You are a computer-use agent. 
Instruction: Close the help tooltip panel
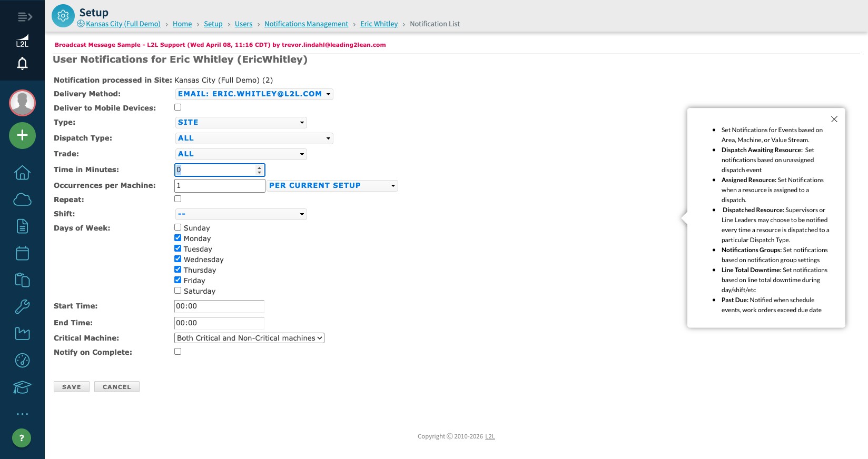pos(834,119)
